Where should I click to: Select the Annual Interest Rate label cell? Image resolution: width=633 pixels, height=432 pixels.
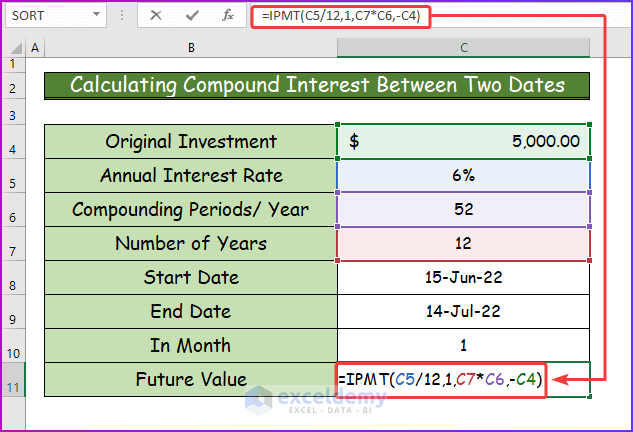pyautogui.click(x=191, y=176)
